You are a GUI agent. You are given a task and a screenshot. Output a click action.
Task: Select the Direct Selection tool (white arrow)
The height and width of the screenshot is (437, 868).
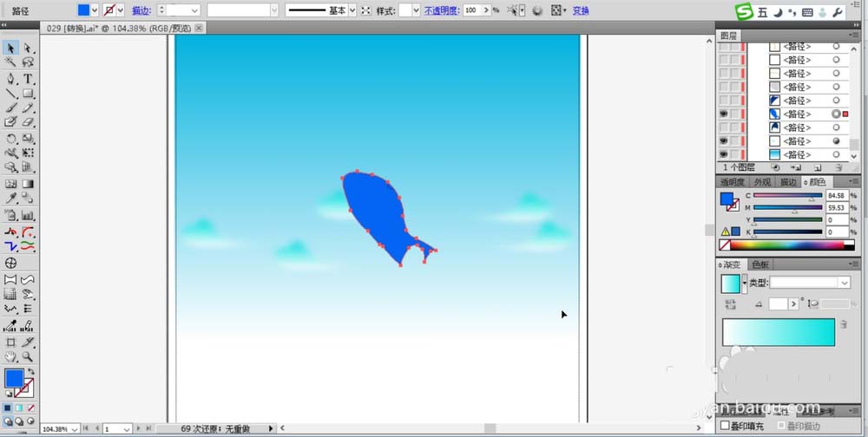(28, 49)
